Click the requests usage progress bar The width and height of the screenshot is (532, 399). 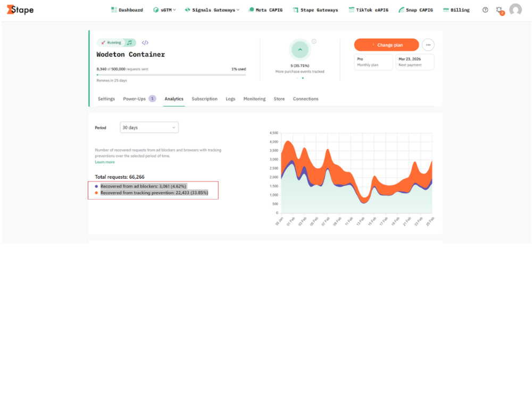point(171,74)
